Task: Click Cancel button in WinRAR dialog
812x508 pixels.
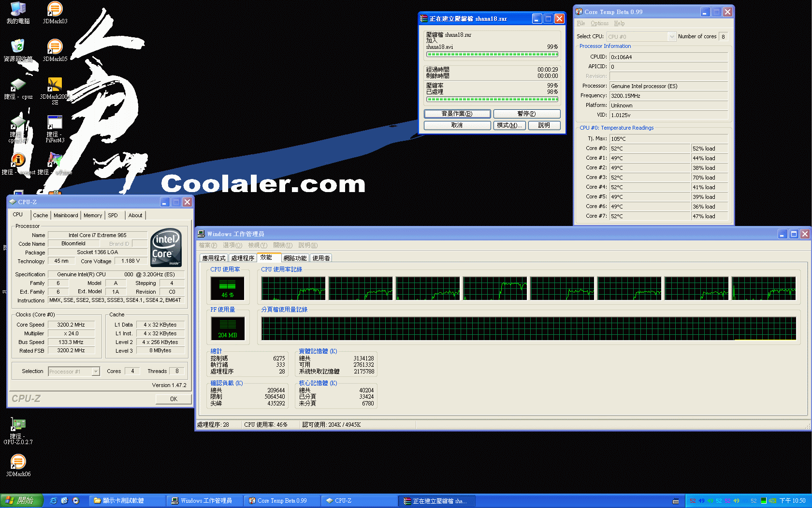Action: tap(457, 125)
